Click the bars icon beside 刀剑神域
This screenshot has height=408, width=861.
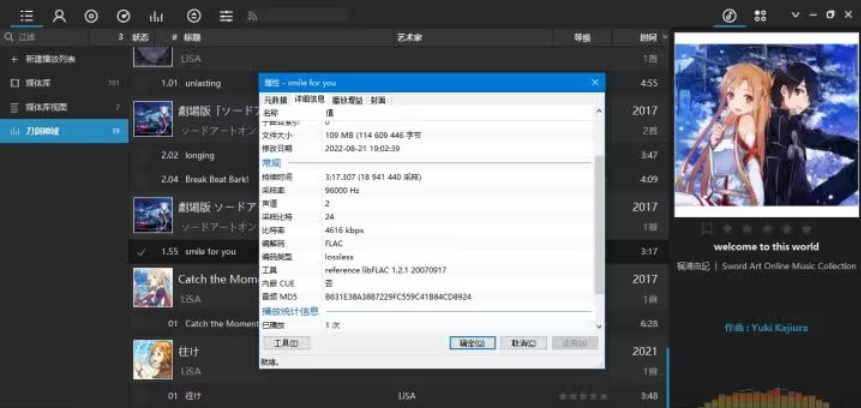[x=14, y=131]
